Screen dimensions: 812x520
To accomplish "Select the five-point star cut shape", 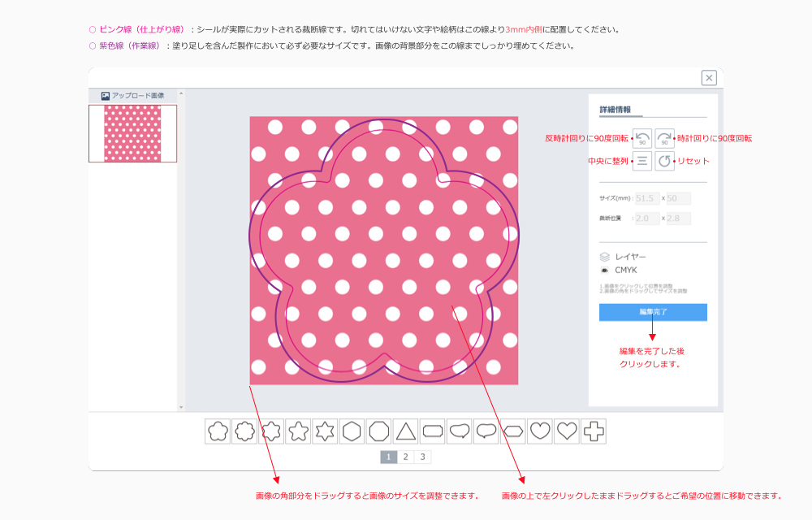I will pyautogui.click(x=300, y=431).
